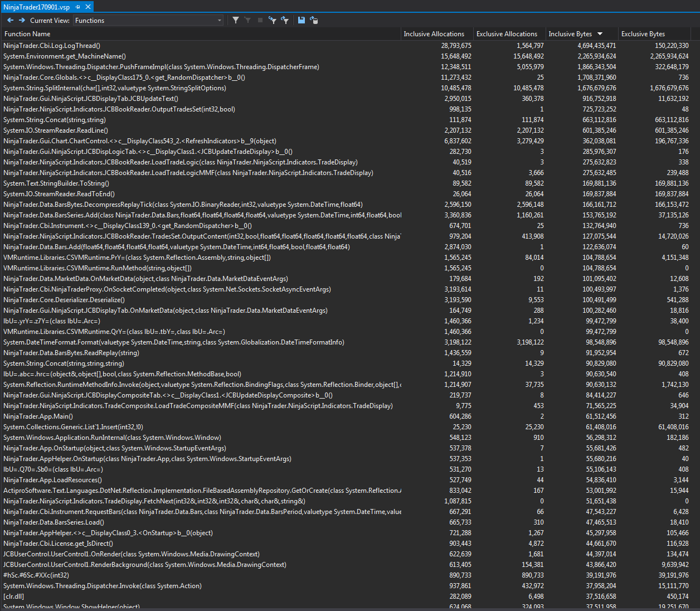The width and height of the screenshot is (700, 611).
Task: Click the sort arrow beside Inclusive Bytes
Action: (600, 34)
